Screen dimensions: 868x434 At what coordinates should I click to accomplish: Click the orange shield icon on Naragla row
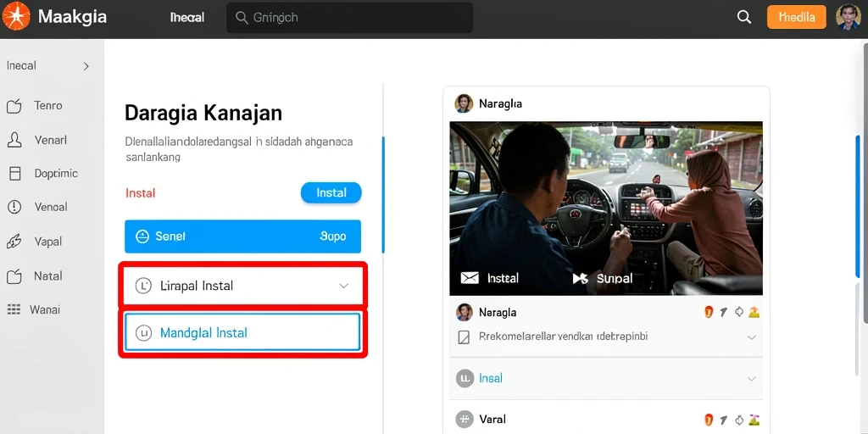click(709, 312)
